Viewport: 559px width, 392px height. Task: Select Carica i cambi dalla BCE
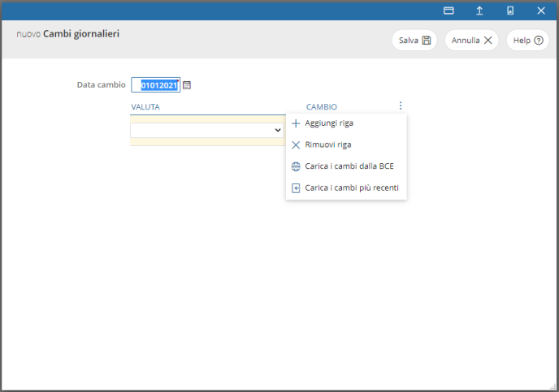point(349,166)
